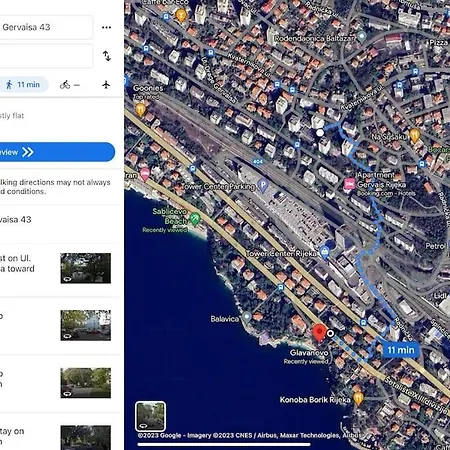Viewport: 450px width, 450px height.
Task: Open the Street View preview on the map
Action: coord(150,416)
